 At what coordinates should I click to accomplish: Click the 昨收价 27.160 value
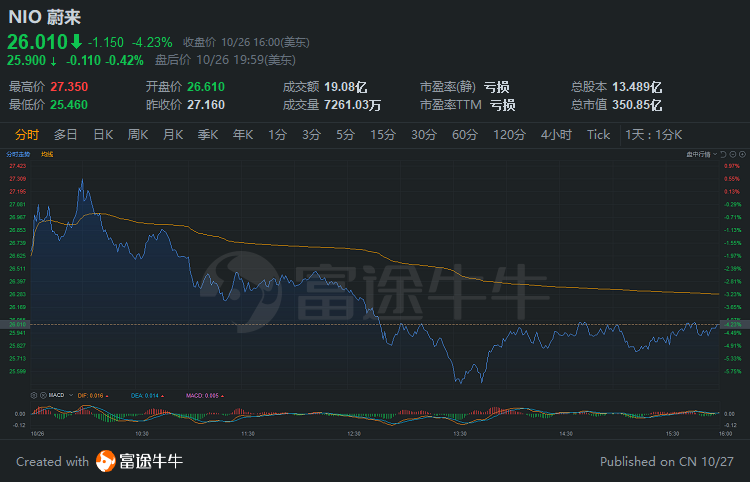tap(206, 105)
